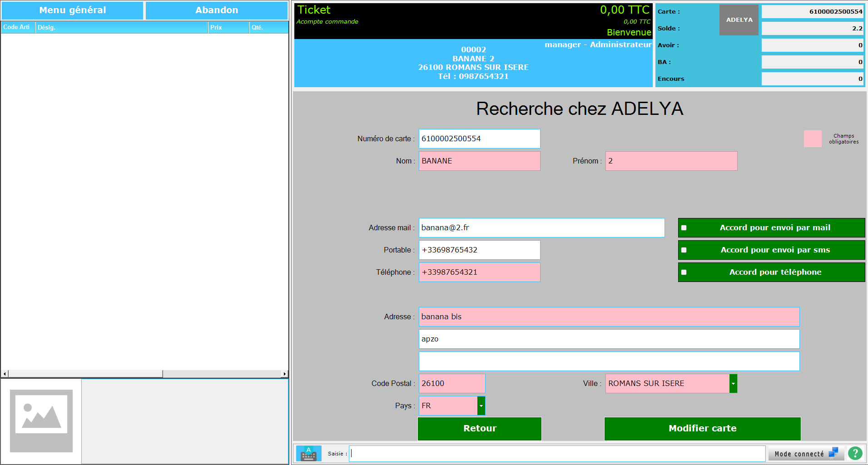Click the Adresse field with banana bis
The width and height of the screenshot is (868, 465).
point(609,317)
